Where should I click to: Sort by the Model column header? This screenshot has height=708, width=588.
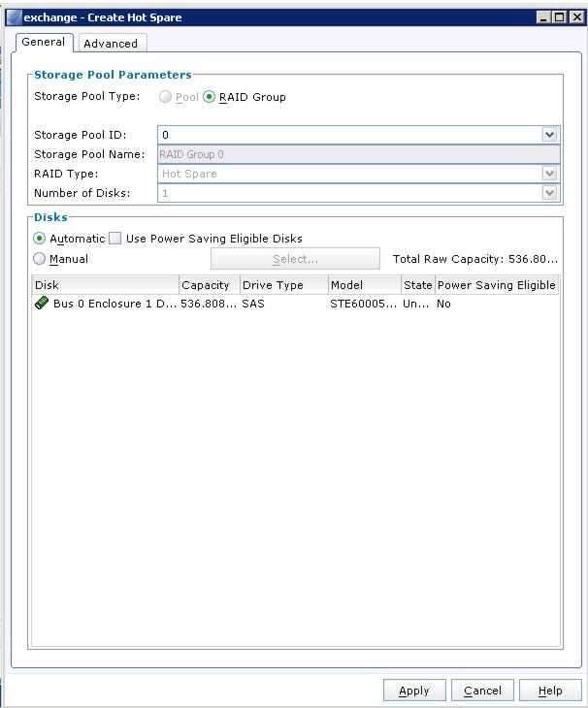365,285
